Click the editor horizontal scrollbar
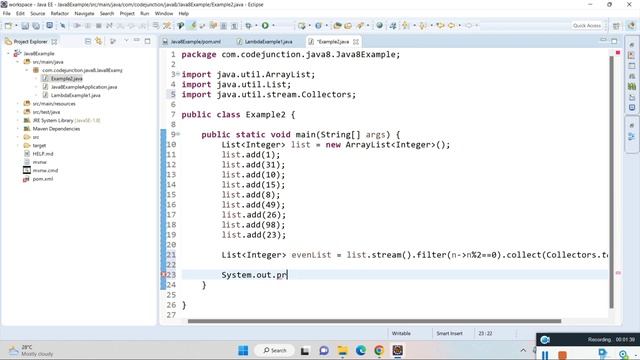 point(374,321)
